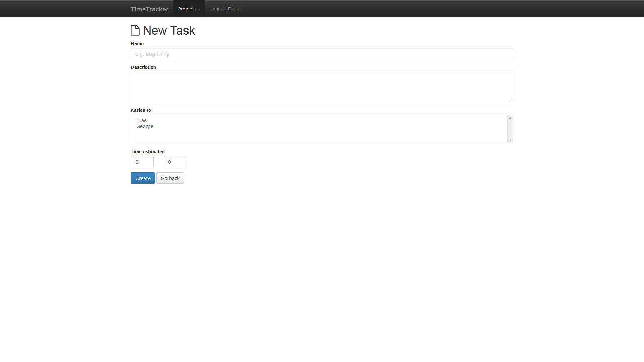Click the Assign to label
Screen dimensions: 644x362
[141, 110]
